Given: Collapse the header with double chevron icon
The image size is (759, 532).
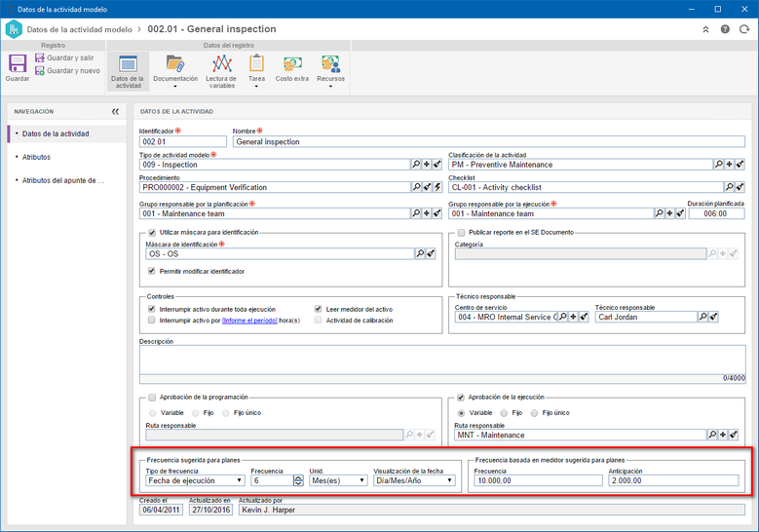Looking at the screenshot, I should [705, 29].
